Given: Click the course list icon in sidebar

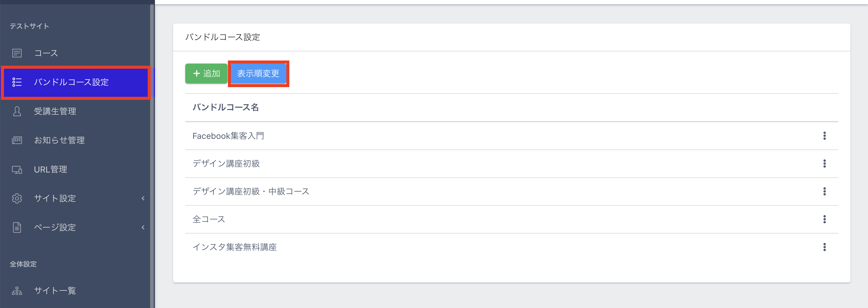Looking at the screenshot, I should [17, 53].
